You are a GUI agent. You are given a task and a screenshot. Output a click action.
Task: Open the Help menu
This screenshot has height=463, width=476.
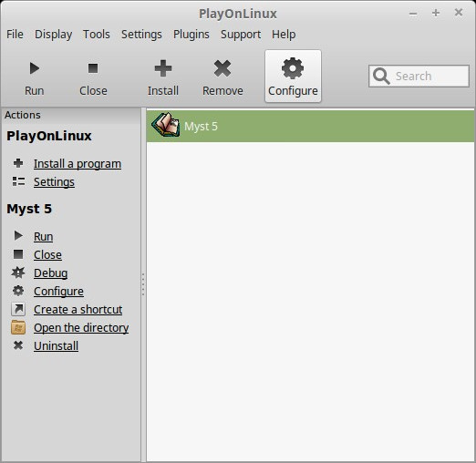(284, 35)
